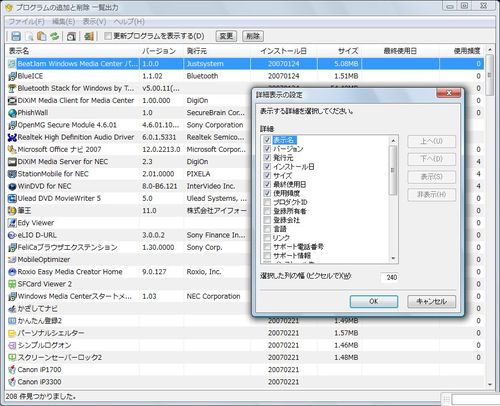
Task: Click the 非表示(H) button in dialog
Action: [x=431, y=194]
